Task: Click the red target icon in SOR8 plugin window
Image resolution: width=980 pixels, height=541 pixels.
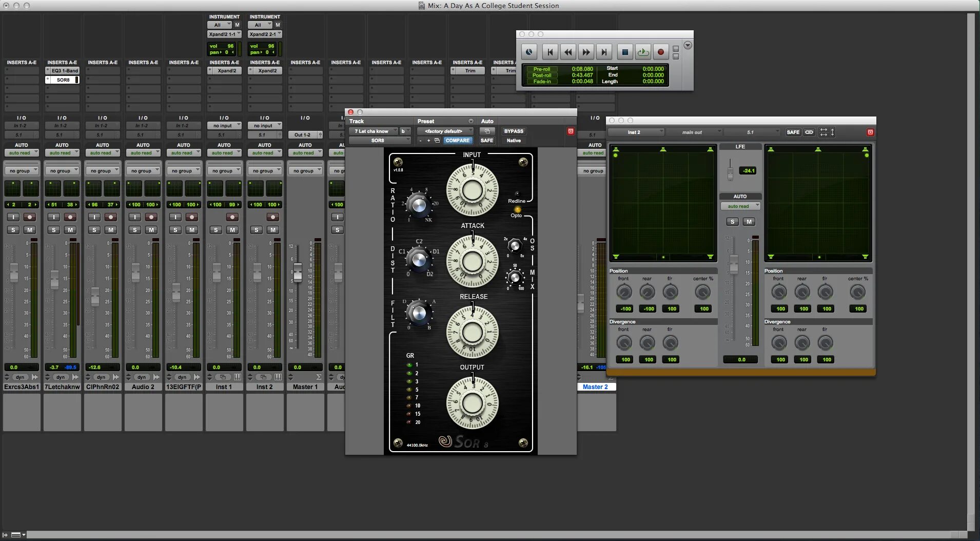Action: [x=571, y=131]
